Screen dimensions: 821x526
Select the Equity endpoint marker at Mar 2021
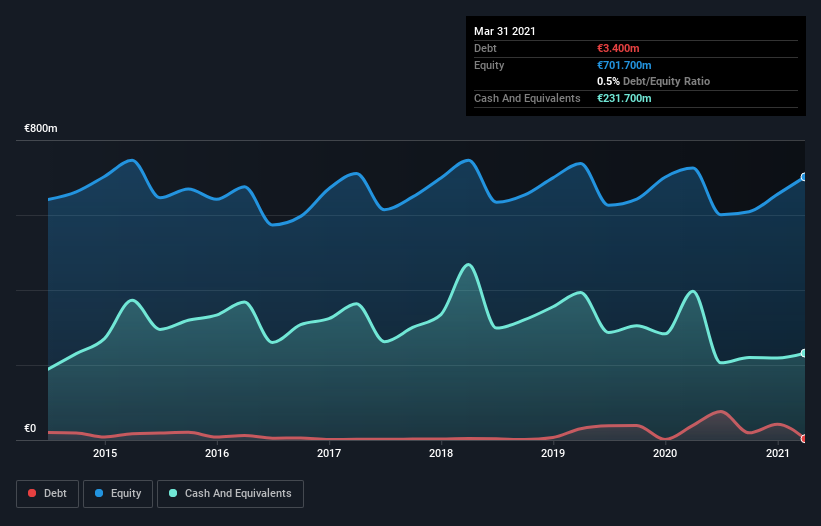804,177
